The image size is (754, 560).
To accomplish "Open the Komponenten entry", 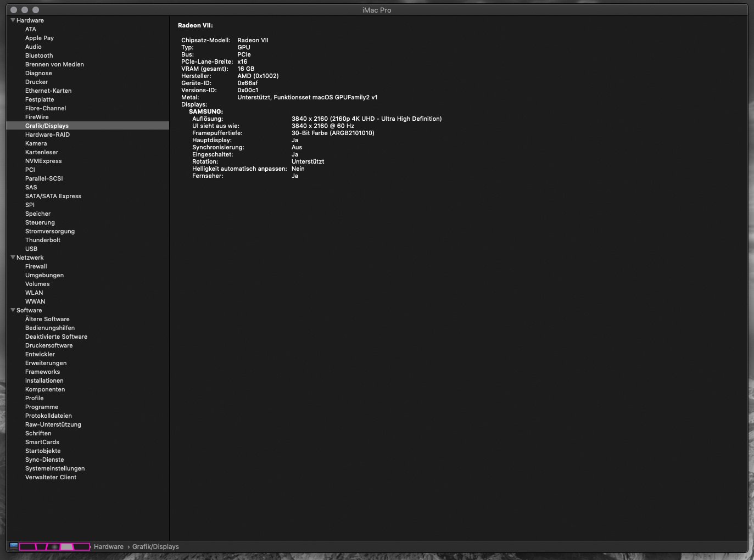I will [x=45, y=389].
